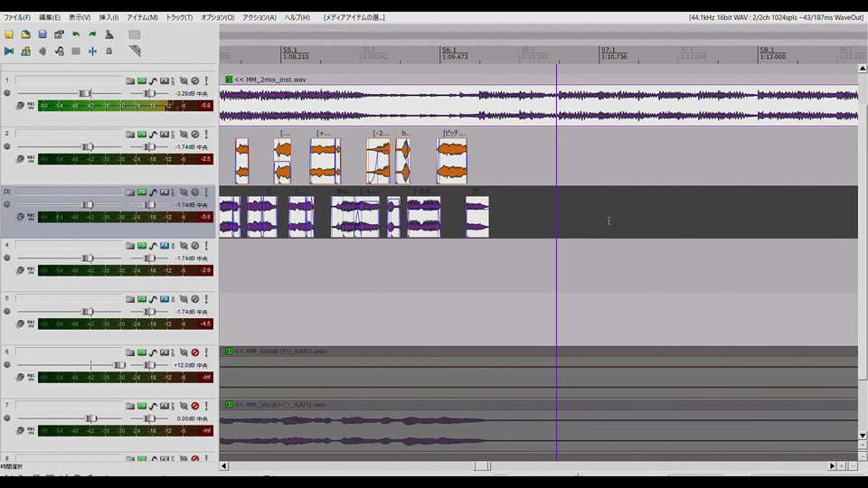
Task: Open オプション(O) menu
Action: point(218,18)
